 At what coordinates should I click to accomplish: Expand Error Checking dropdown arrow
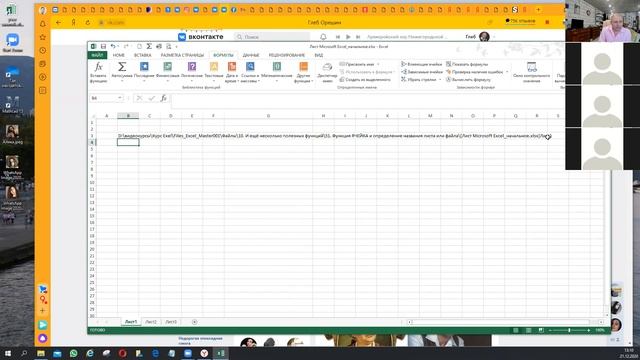tap(507, 72)
